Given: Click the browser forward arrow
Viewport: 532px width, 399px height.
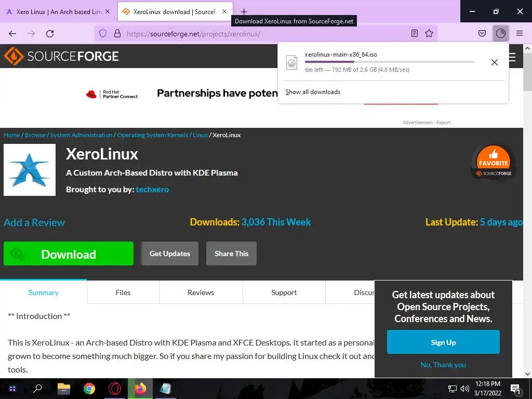Looking at the screenshot, I should tap(31, 34).
